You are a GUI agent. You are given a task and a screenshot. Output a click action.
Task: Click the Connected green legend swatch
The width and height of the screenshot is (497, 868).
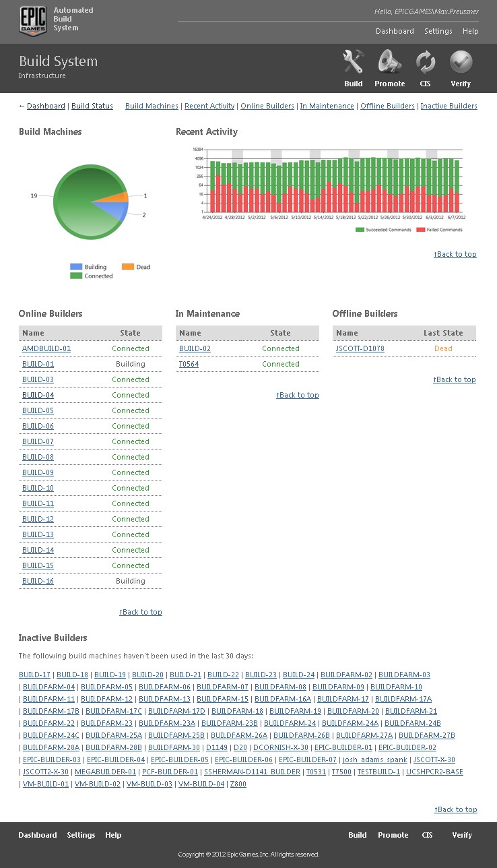(x=76, y=276)
